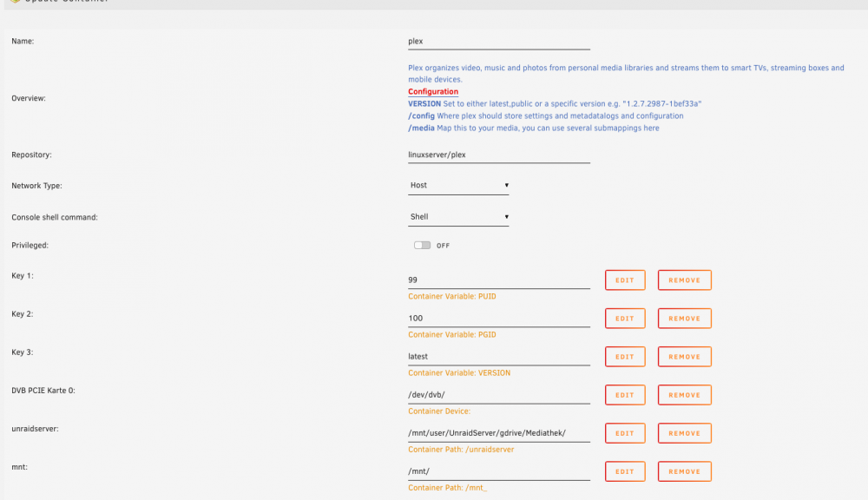
Task: Remove the PGID variable Key 2
Action: pyautogui.click(x=684, y=319)
